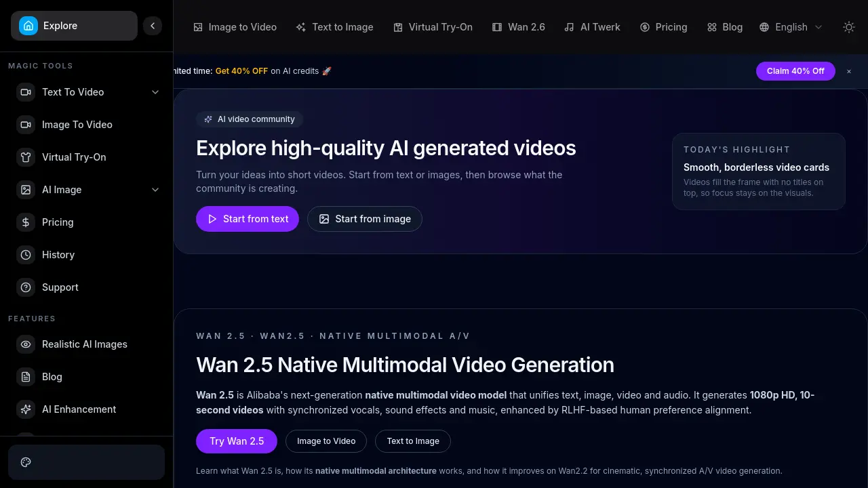Collapse the sidebar with the chevron button

[153, 26]
